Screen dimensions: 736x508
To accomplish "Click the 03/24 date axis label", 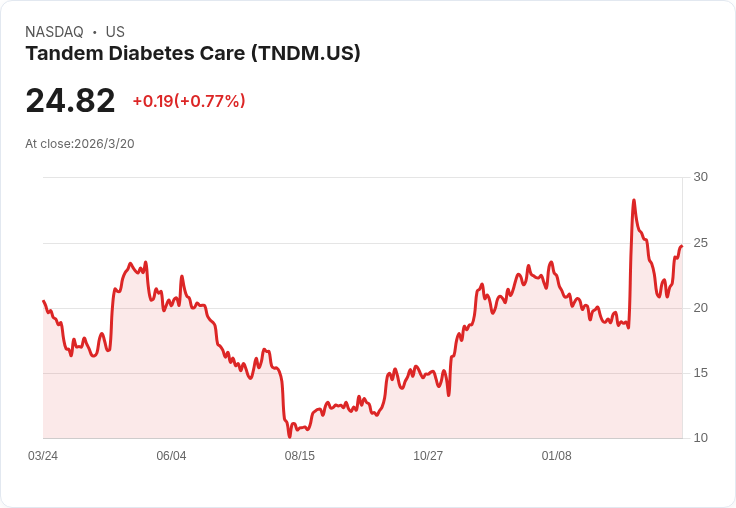I will pyautogui.click(x=43, y=456).
